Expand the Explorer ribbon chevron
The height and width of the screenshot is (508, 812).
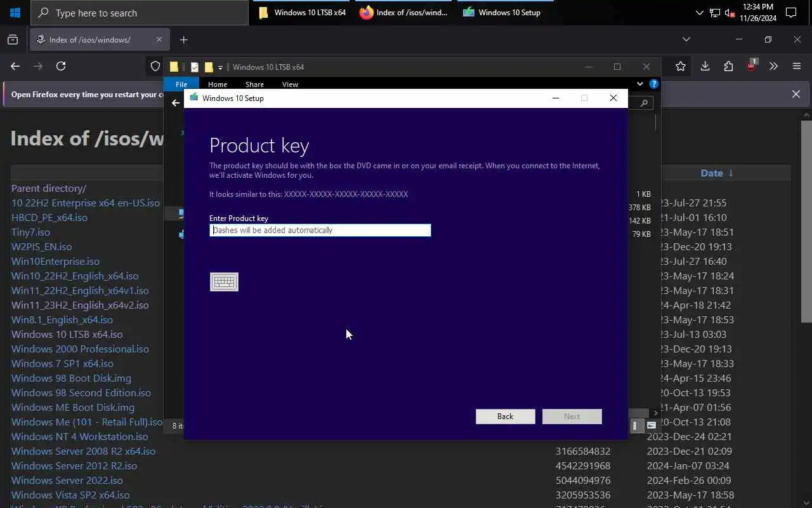click(x=640, y=84)
